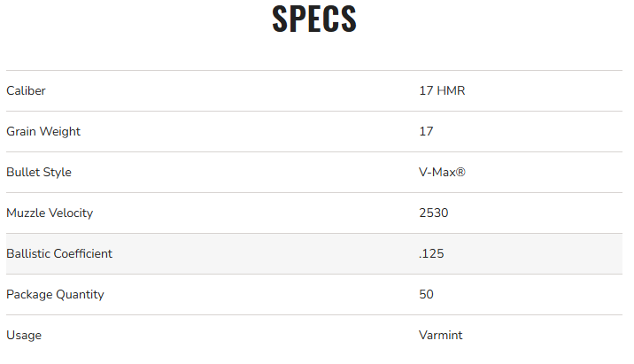Select the Grain Weight value 17
634x364 pixels.
click(x=426, y=131)
